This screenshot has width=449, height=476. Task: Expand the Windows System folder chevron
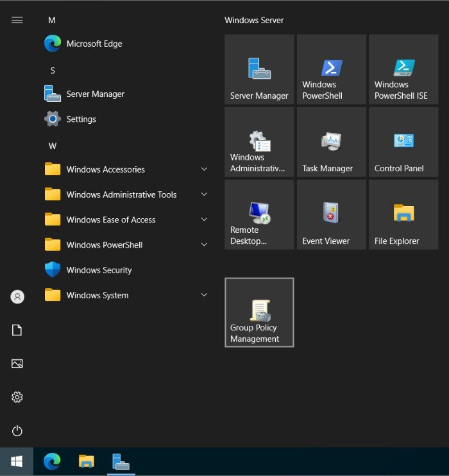tap(205, 294)
